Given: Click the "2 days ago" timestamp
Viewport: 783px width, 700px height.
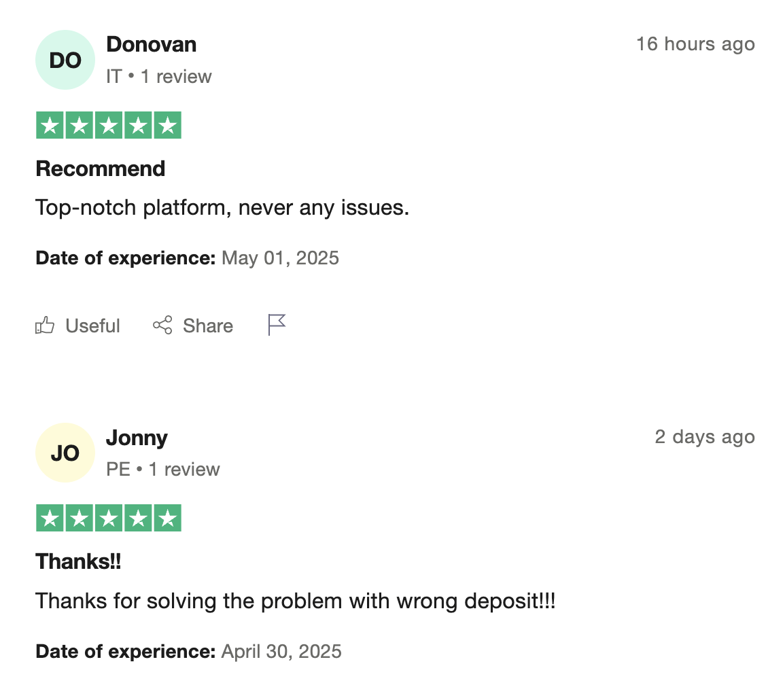Looking at the screenshot, I should (705, 437).
